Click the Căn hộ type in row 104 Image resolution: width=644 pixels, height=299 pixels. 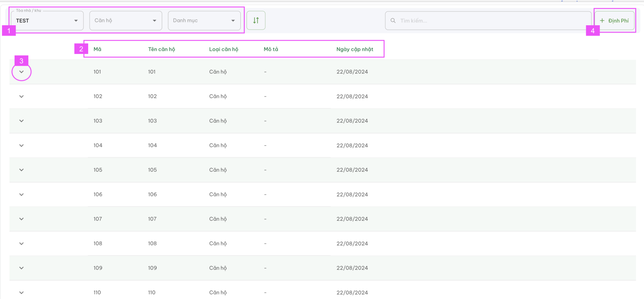[218, 145]
